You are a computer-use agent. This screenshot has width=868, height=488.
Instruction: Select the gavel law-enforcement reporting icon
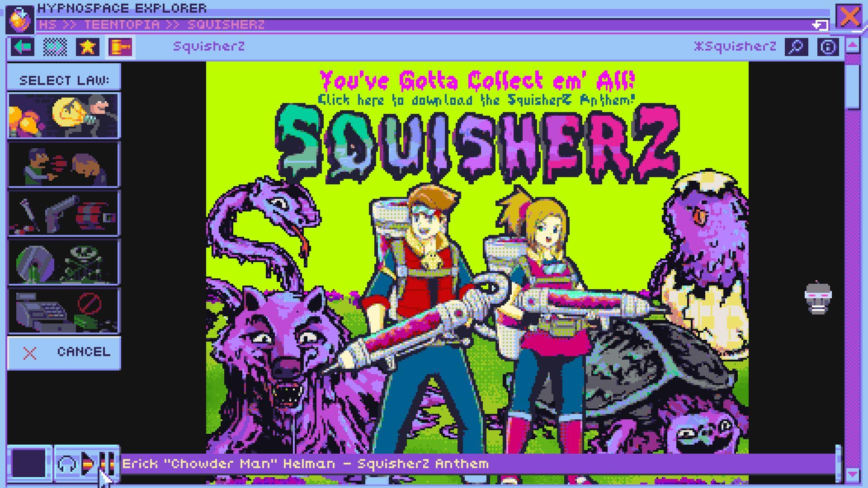(x=120, y=46)
